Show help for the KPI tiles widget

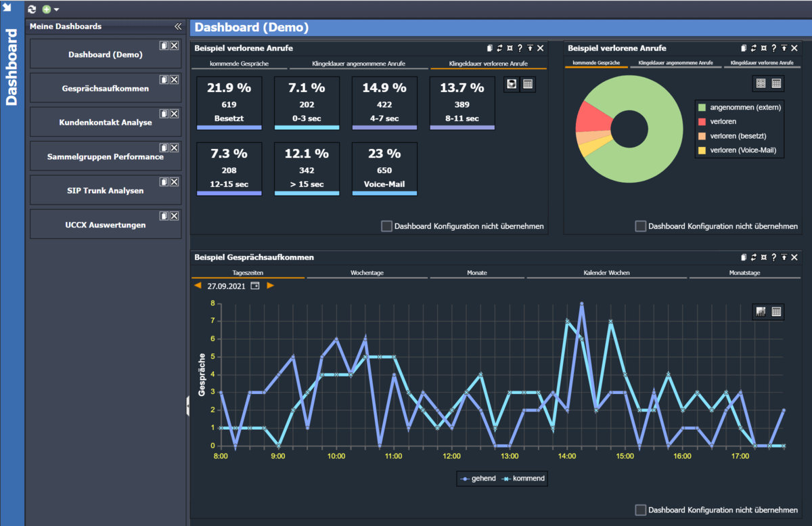click(x=520, y=48)
